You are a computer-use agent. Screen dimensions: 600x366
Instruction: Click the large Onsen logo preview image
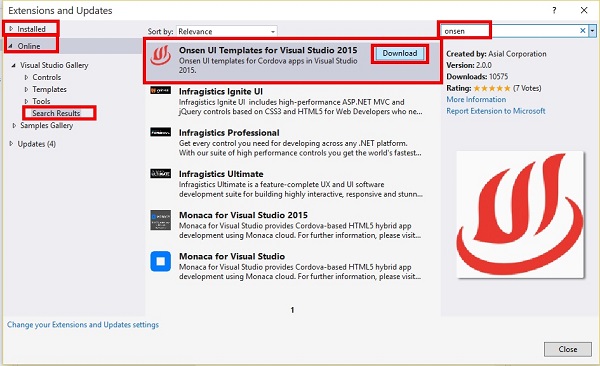520,214
